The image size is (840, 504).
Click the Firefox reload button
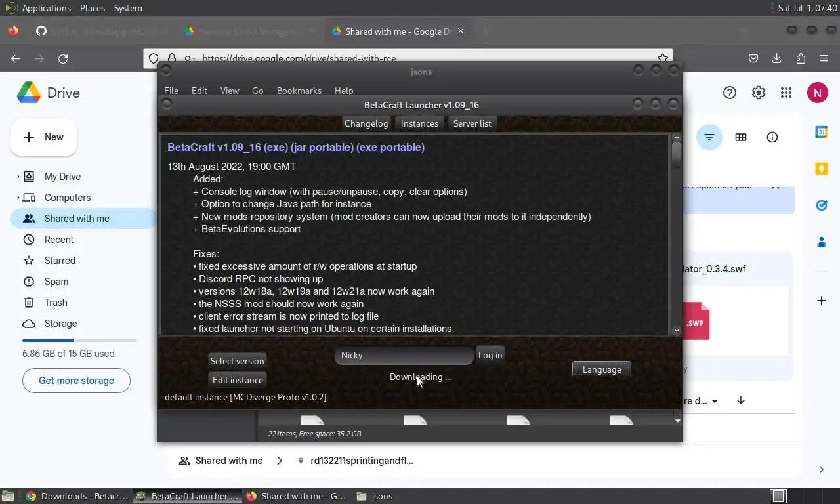(63, 58)
